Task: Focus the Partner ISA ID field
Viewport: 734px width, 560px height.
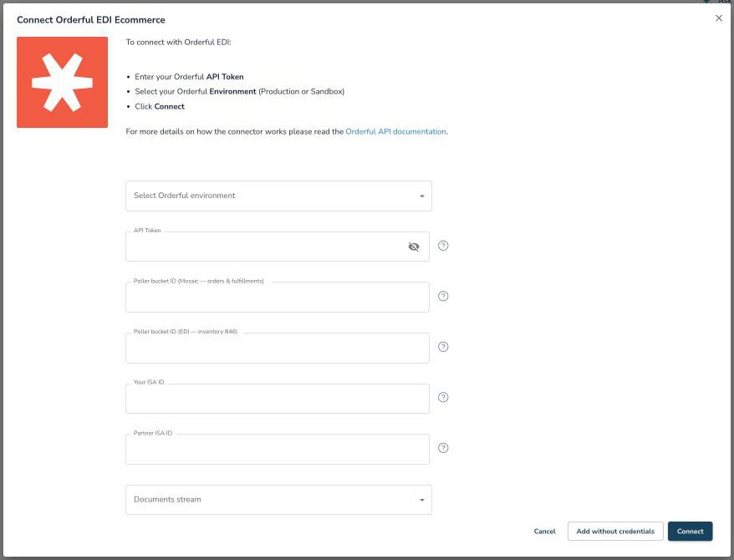Action: coord(277,449)
